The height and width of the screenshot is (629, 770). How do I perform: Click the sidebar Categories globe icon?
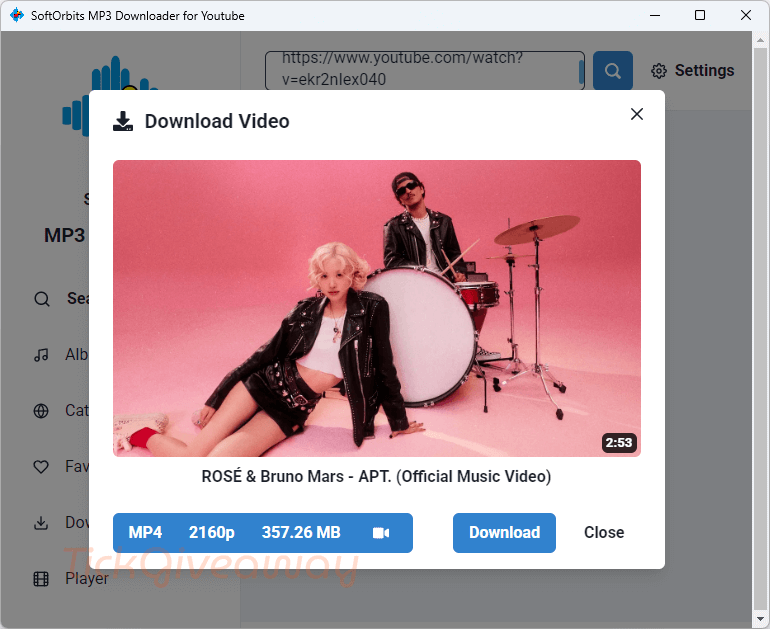coord(41,410)
